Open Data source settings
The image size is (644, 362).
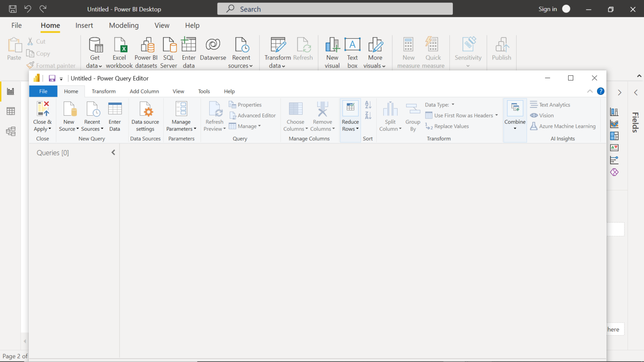point(145,116)
